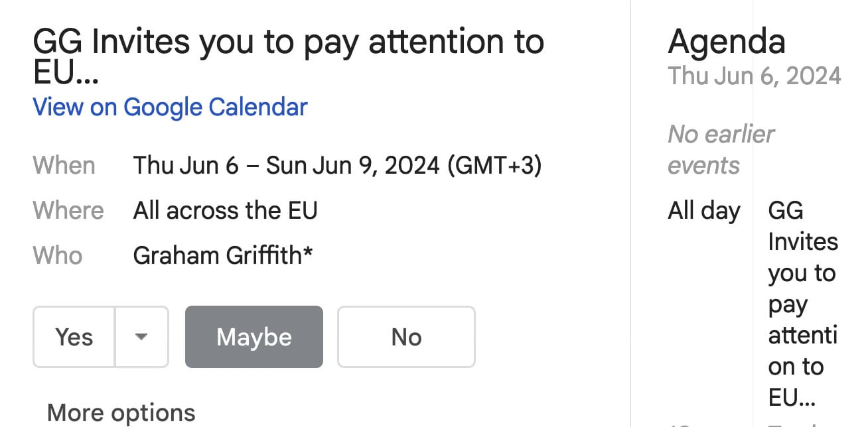Select the agenda date Thu Jun 6, 2024
This screenshot has height=427, width=868.
(754, 76)
